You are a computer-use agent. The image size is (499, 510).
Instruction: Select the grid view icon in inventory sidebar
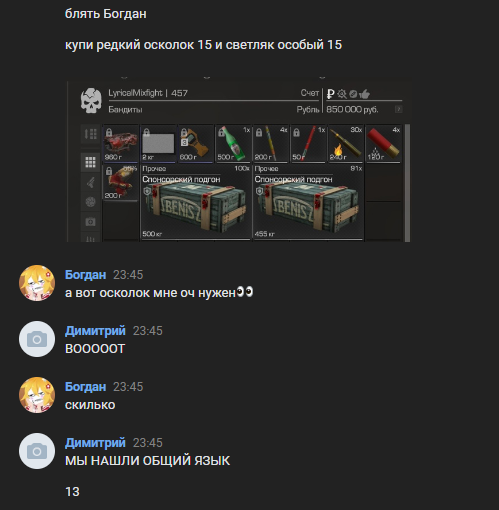tap(90, 162)
